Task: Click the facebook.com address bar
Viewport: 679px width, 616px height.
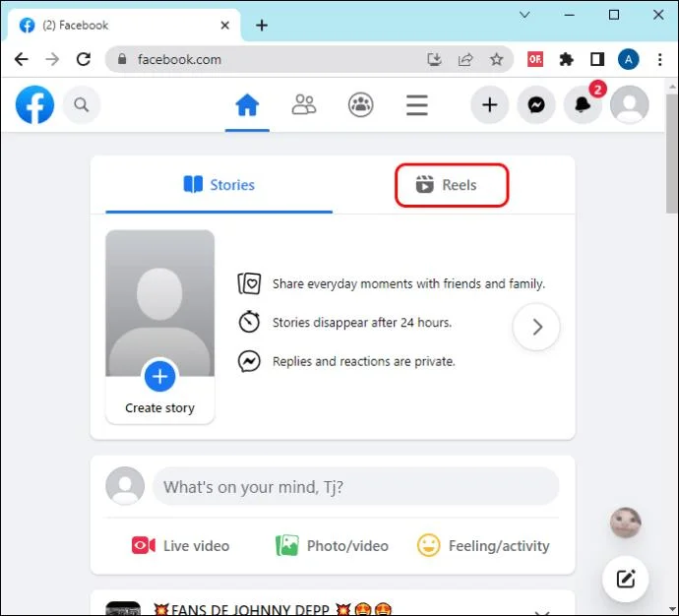Action: tap(309, 59)
